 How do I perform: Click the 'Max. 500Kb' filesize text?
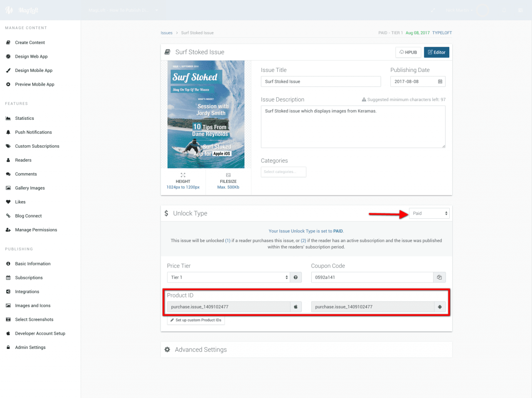(228, 187)
